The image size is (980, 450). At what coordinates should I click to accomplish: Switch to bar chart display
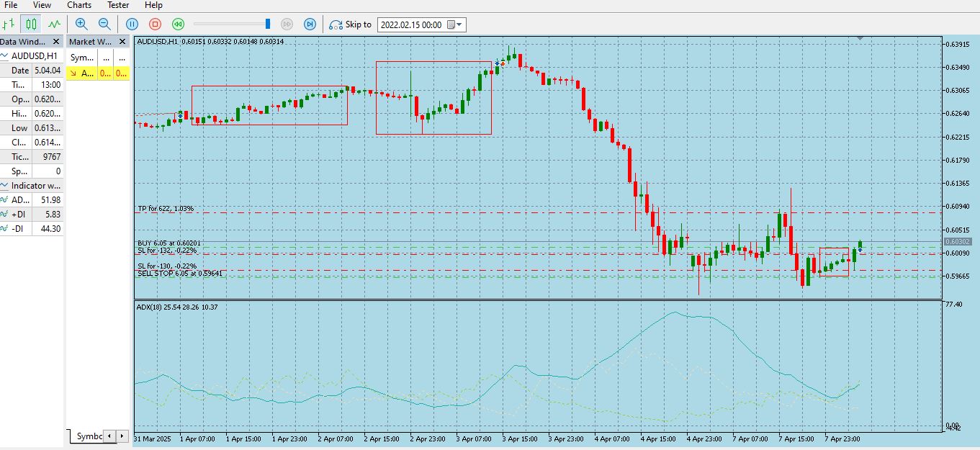[x=9, y=24]
